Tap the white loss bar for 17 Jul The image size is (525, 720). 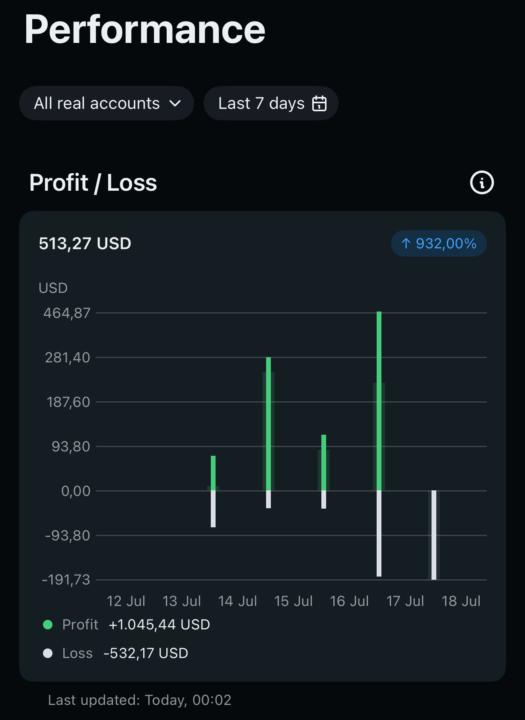(434, 535)
